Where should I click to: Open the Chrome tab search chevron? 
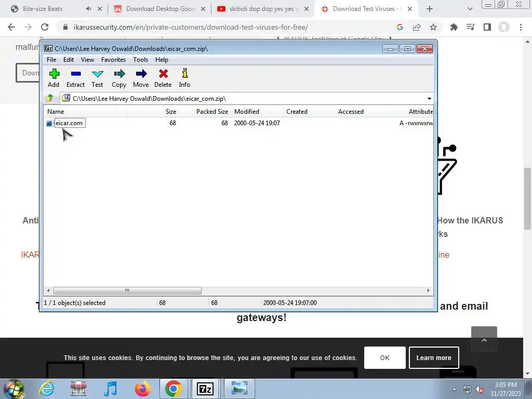[x=470, y=9]
